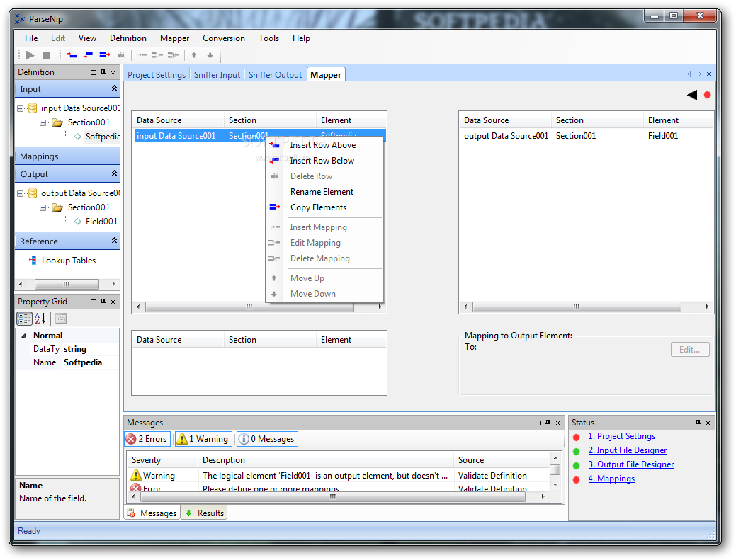
Task: Collapse the Output section chevron
Action: point(114,173)
